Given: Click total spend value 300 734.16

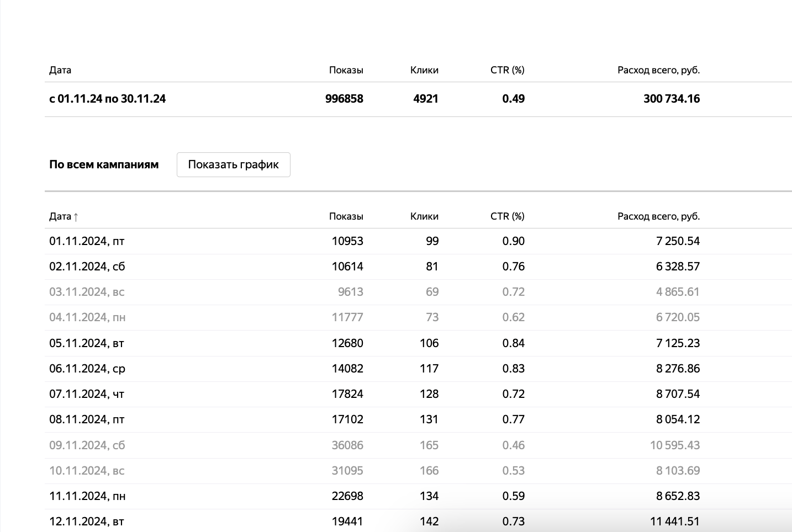Looking at the screenshot, I should coord(671,99).
